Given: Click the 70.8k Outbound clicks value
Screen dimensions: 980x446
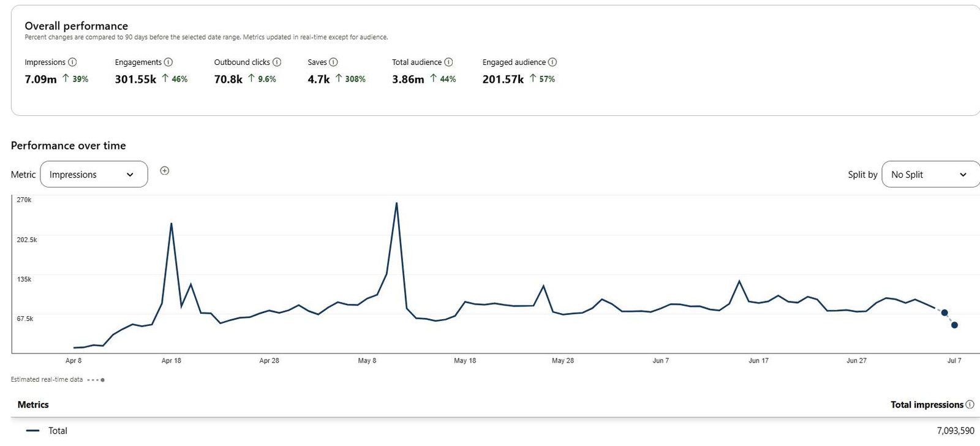Looking at the screenshot, I should (228, 79).
